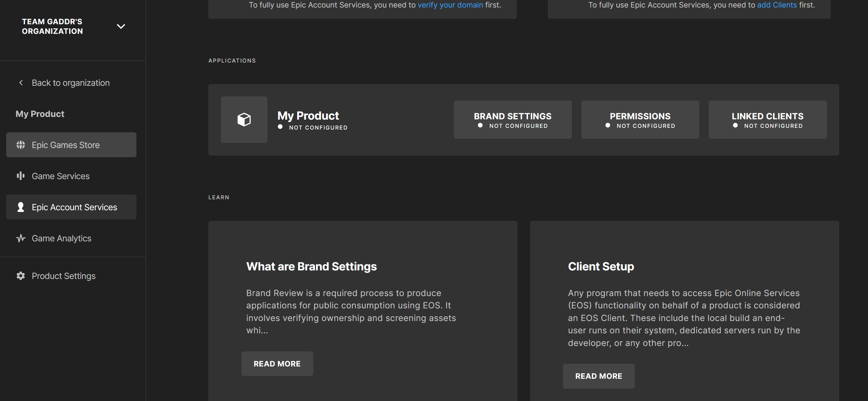Open Permissions not configured card
This screenshot has height=401, width=868.
640,120
